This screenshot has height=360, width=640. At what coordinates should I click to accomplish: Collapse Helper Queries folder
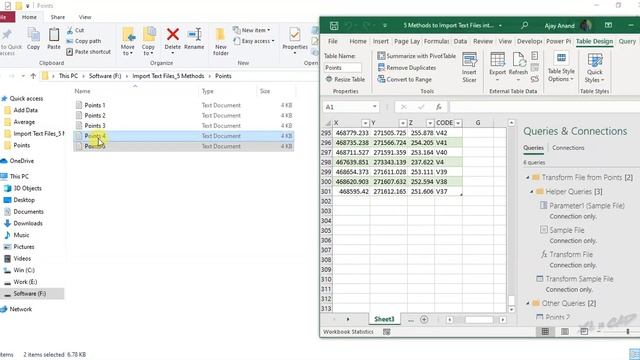(x=531, y=192)
